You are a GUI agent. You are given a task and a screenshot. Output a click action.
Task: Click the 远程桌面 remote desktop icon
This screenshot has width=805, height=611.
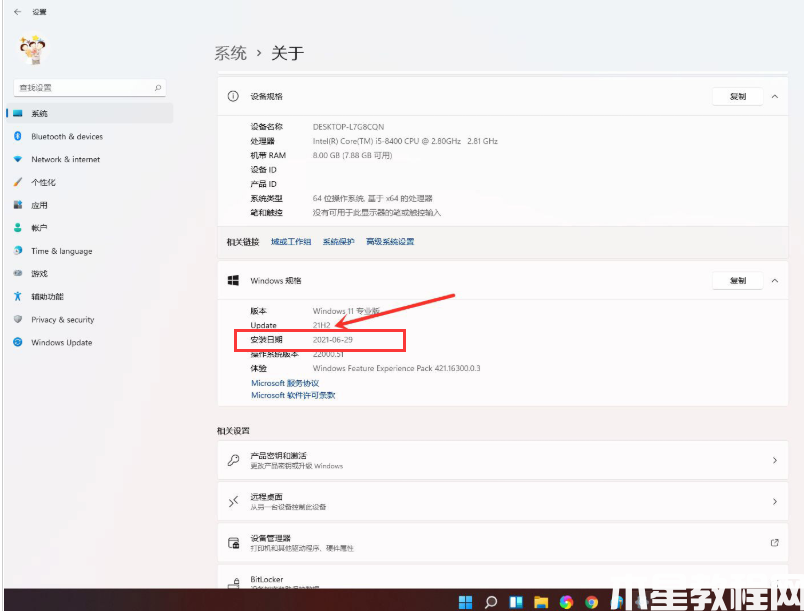[x=234, y=501]
